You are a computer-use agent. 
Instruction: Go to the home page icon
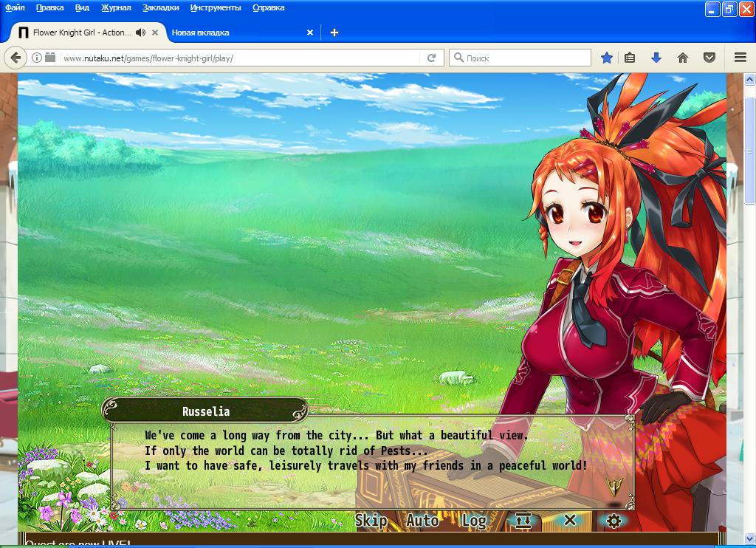pos(683,58)
